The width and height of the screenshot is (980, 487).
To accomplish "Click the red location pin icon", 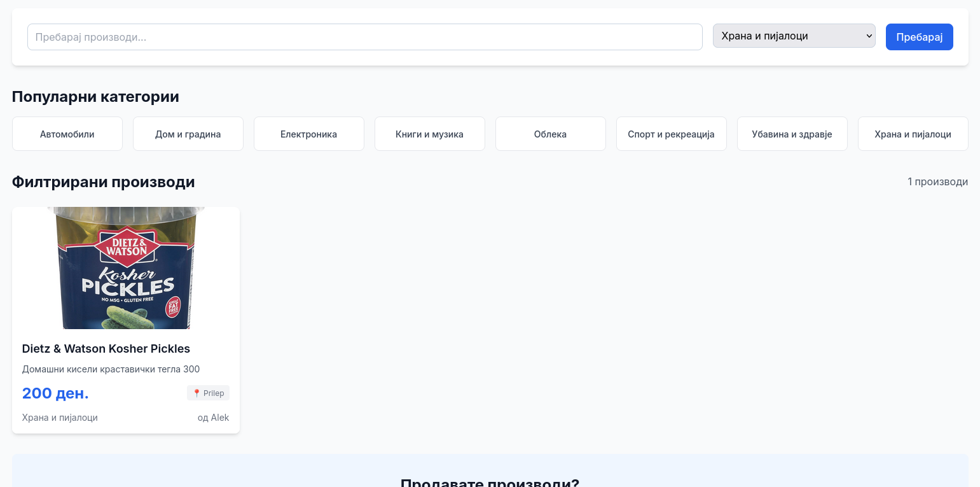I will click(197, 393).
